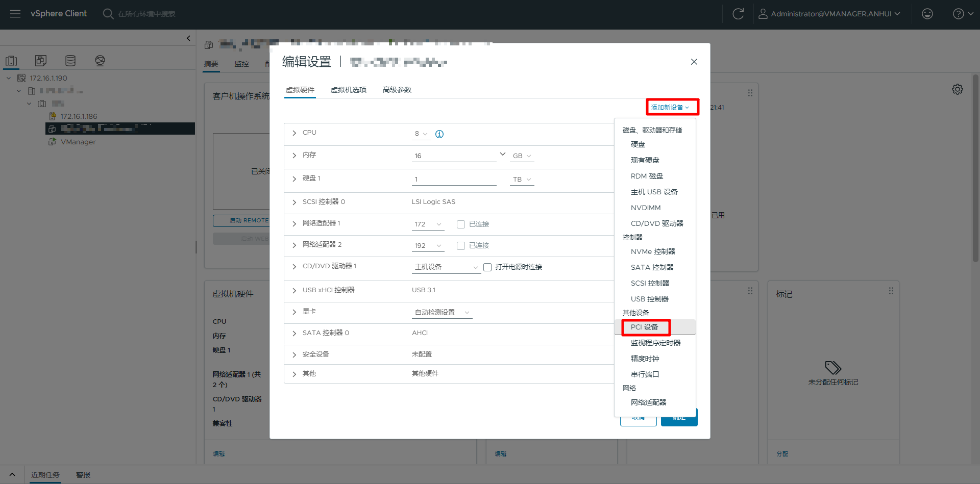Click the memory size input field
This screenshot has width=980, height=484.
click(x=453, y=156)
